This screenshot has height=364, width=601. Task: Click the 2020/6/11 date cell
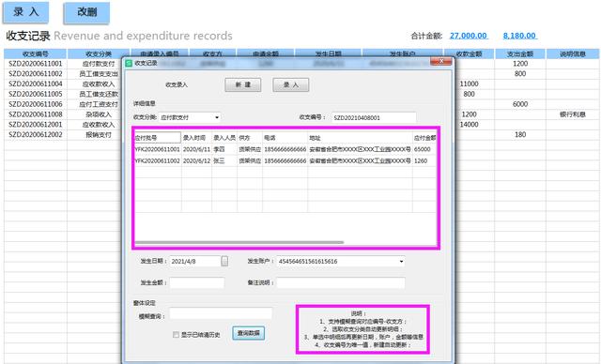(x=196, y=149)
